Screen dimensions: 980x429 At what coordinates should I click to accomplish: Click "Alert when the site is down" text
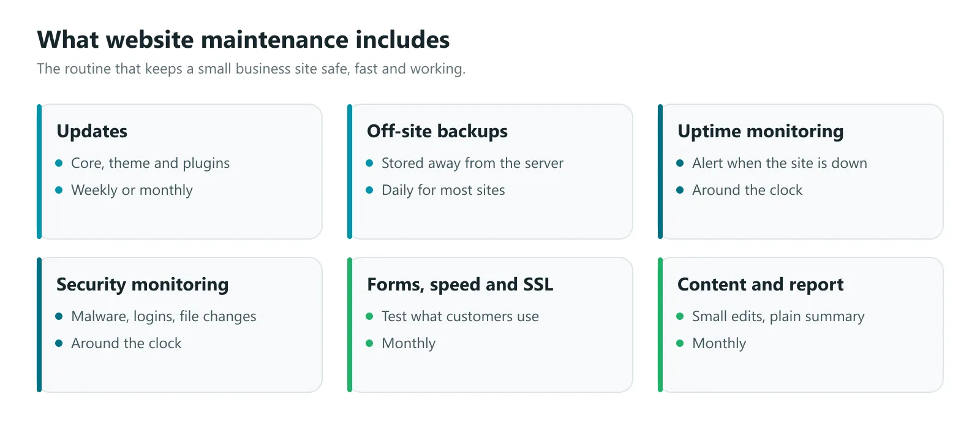[x=780, y=163]
